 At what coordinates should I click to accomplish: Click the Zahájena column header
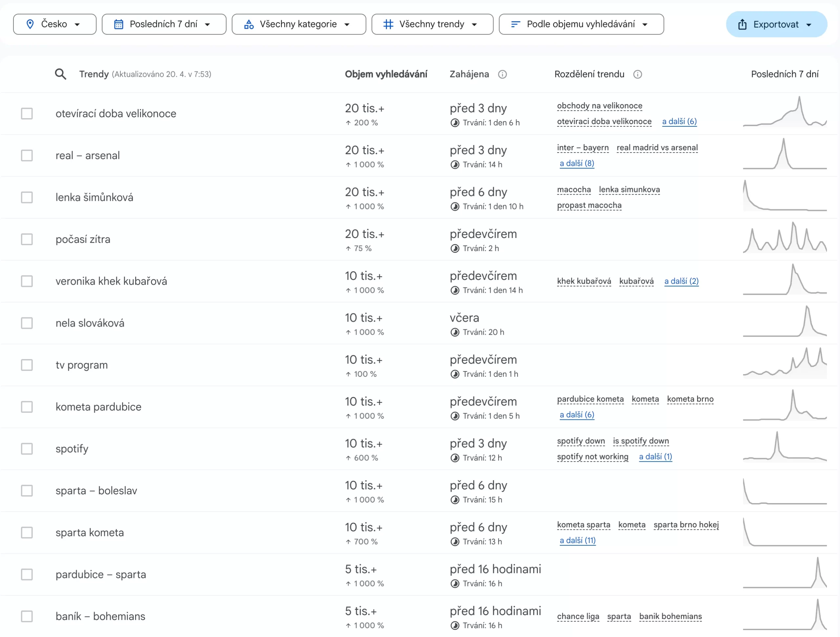click(469, 74)
